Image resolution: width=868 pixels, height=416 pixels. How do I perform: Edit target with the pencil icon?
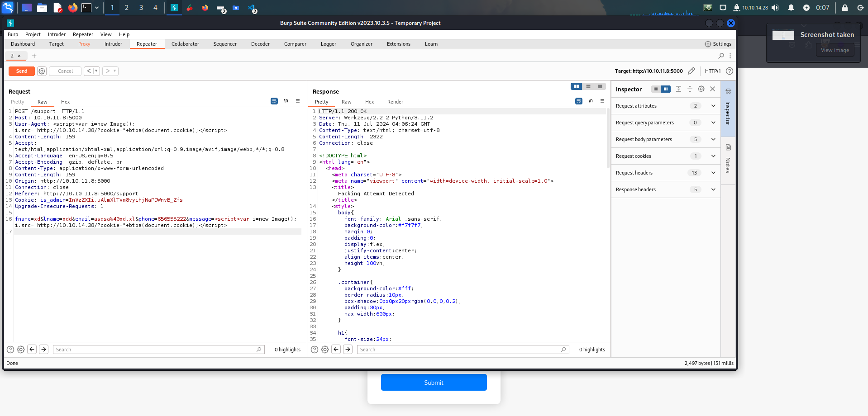coord(692,71)
